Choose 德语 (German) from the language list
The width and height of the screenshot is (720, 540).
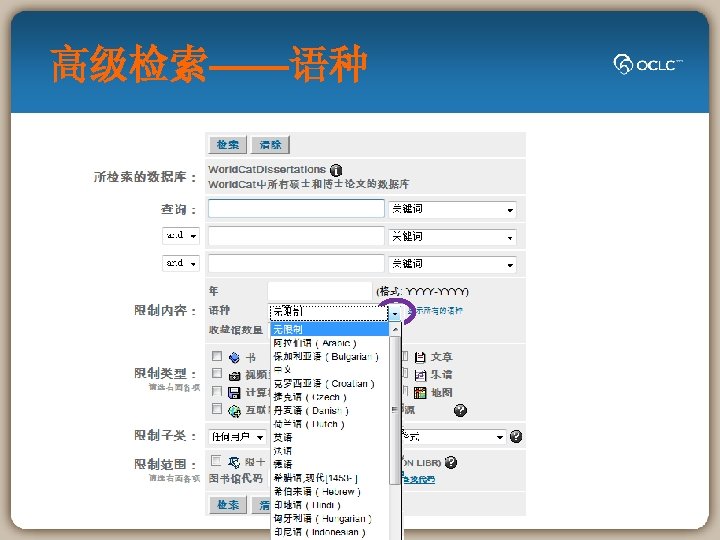click(329, 464)
